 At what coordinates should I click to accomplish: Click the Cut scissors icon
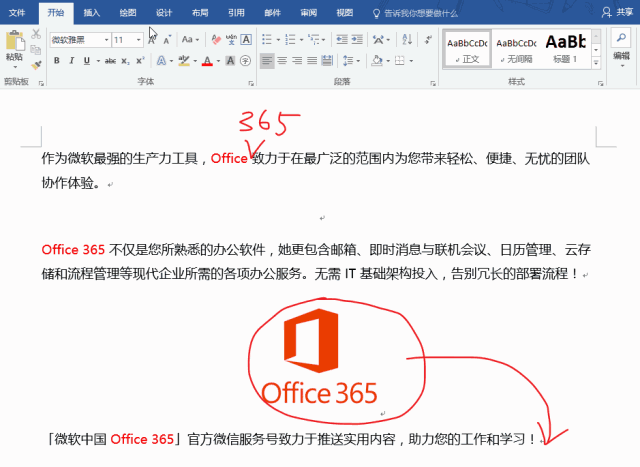(x=36, y=34)
